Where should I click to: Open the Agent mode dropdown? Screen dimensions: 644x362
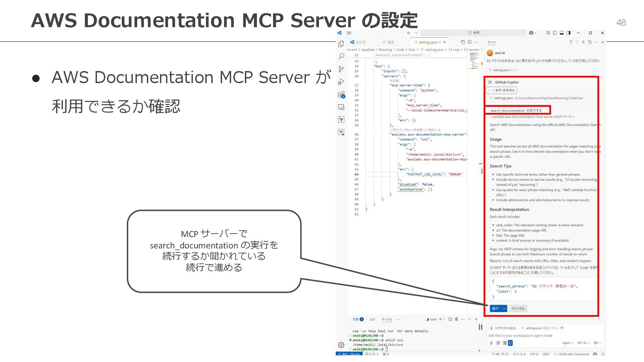[x=568, y=343]
